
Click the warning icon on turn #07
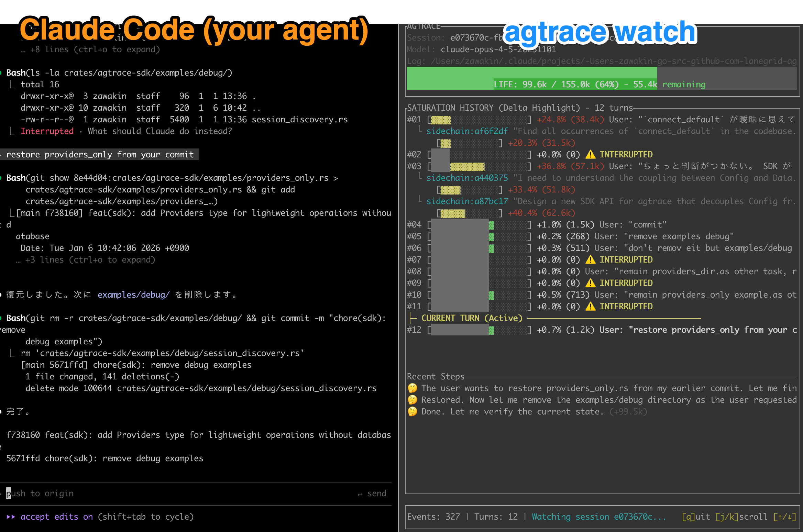coord(591,259)
